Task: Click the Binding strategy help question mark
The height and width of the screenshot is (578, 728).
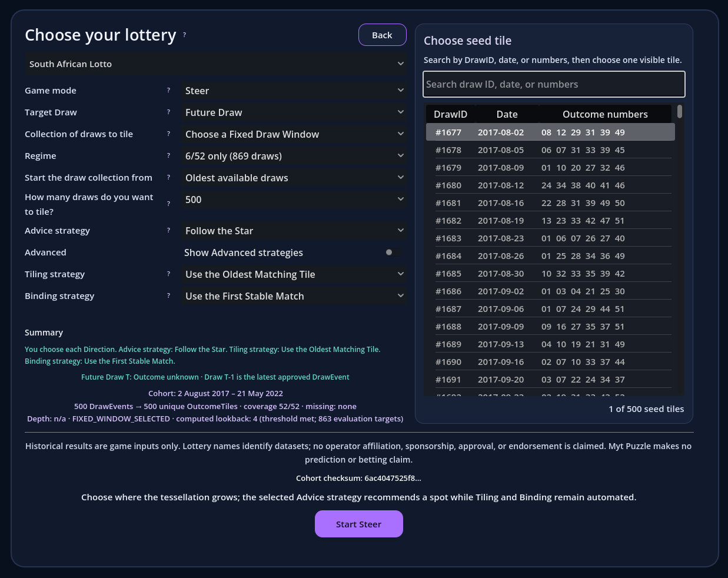Action: coord(168,295)
